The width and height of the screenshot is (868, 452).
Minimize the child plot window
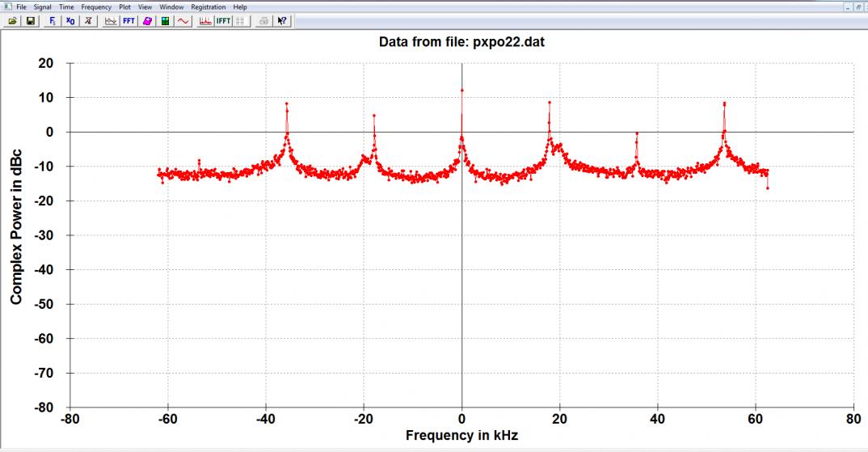[848, 7]
